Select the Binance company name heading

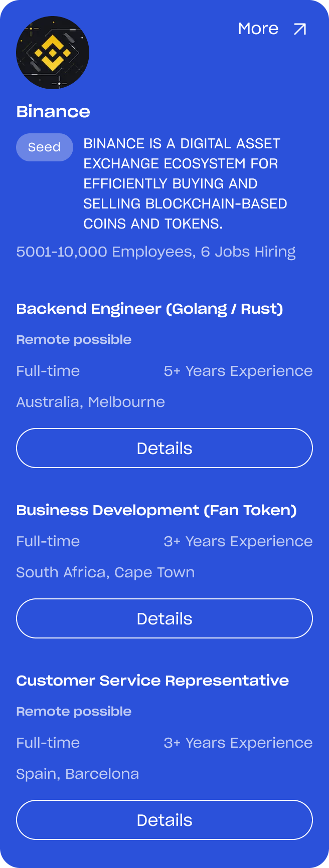pos(53,111)
